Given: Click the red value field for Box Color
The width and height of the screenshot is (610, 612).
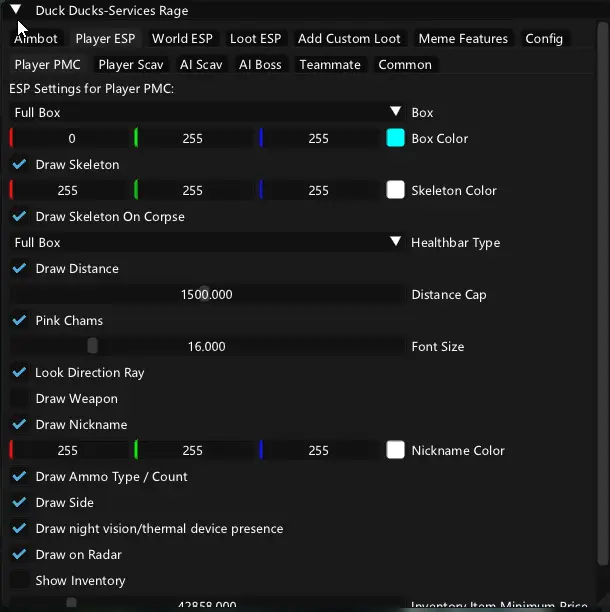Looking at the screenshot, I should pos(71,139).
